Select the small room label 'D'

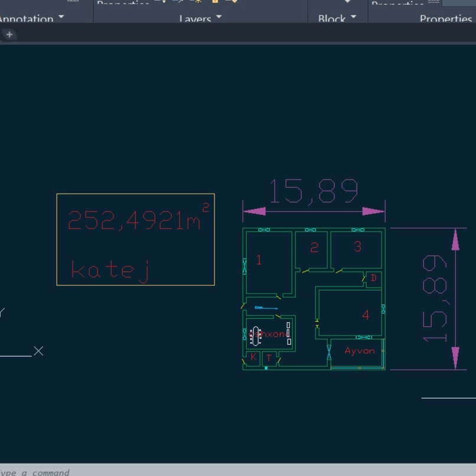[x=373, y=278]
